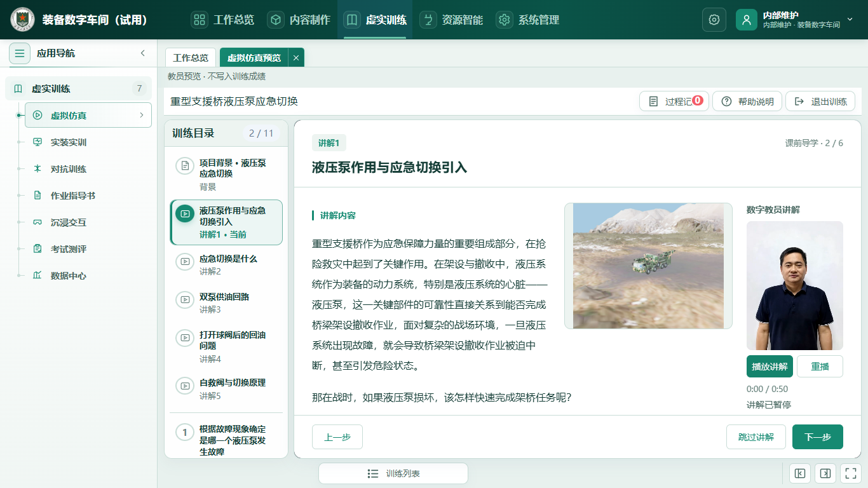Click 播放讲解 to play the lecture
Screen dimensions: 868x488
(x=770, y=367)
